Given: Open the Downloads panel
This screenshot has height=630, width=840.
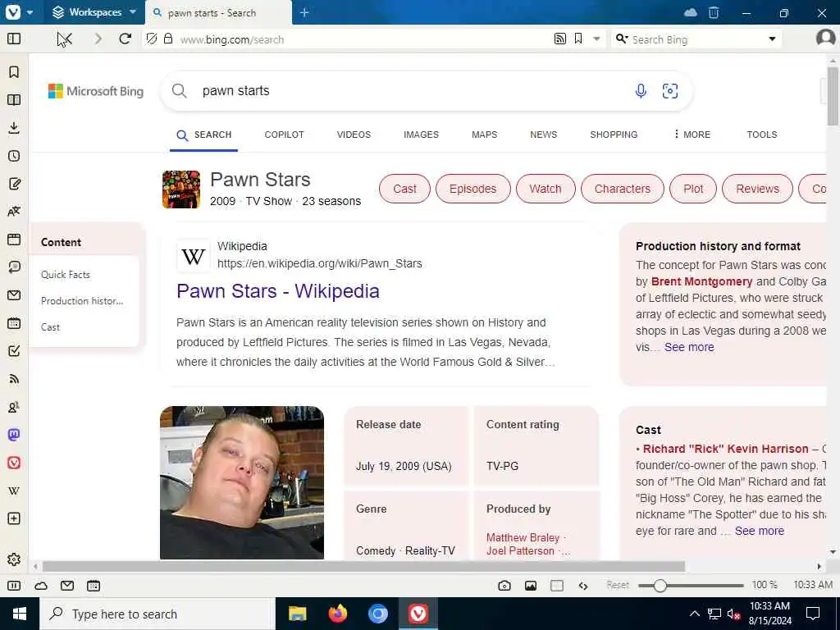Looking at the screenshot, I should 14,127.
